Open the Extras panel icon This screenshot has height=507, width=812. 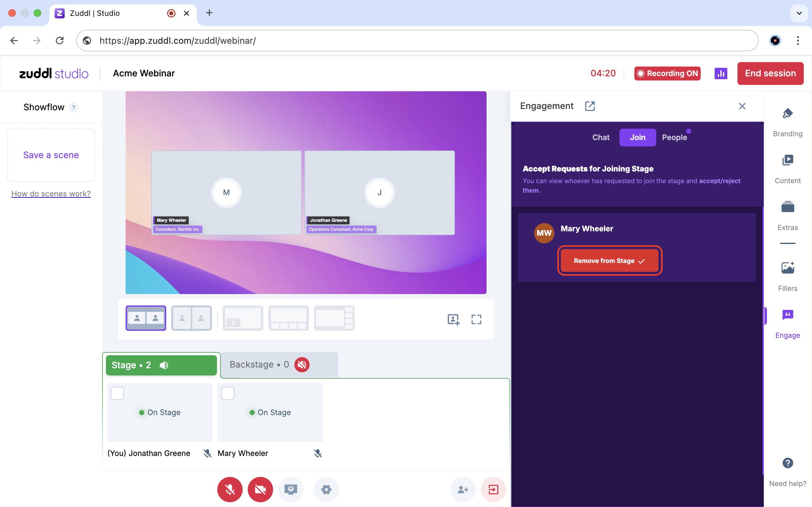coord(787,207)
